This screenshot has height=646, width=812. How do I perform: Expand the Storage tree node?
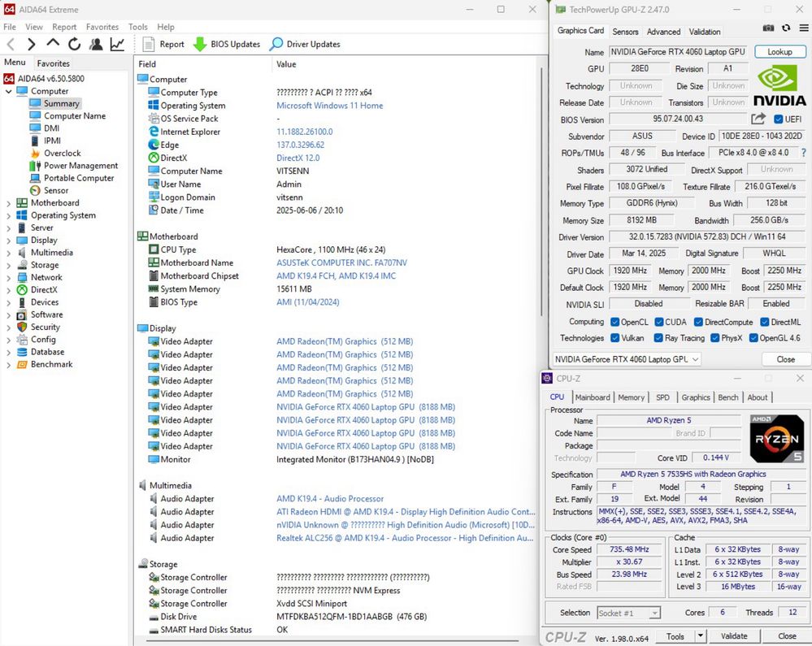8,266
